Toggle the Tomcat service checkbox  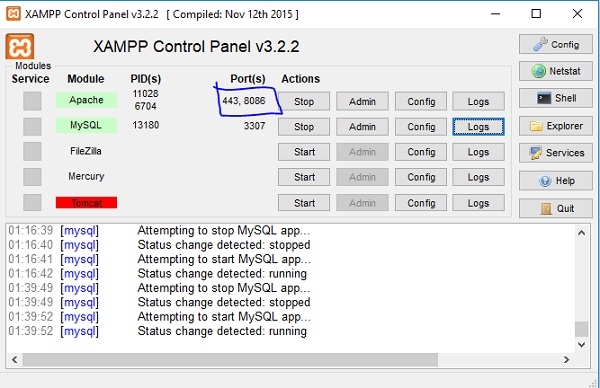click(x=32, y=202)
